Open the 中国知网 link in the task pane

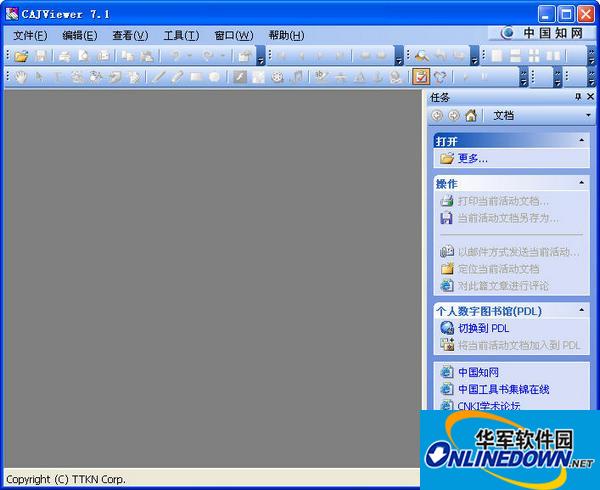click(478, 372)
